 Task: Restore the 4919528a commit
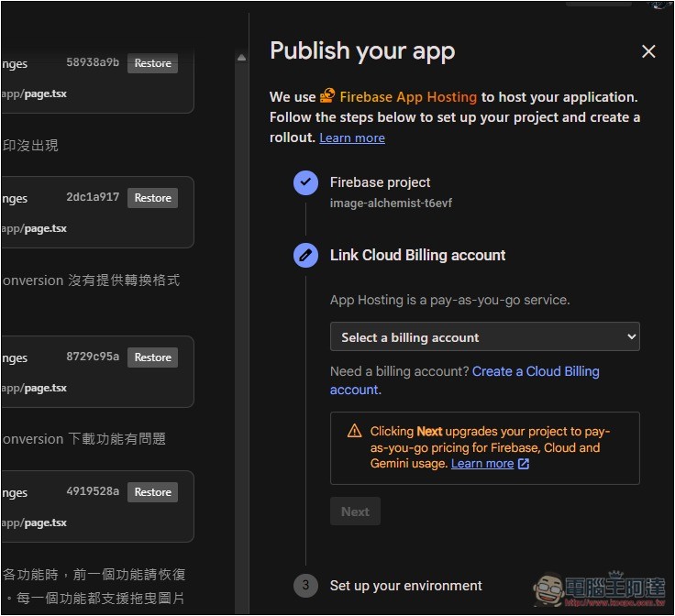point(152,492)
